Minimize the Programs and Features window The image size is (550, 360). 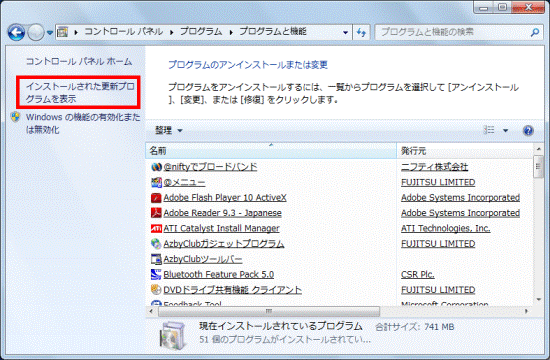pyautogui.click(x=484, y=7)
